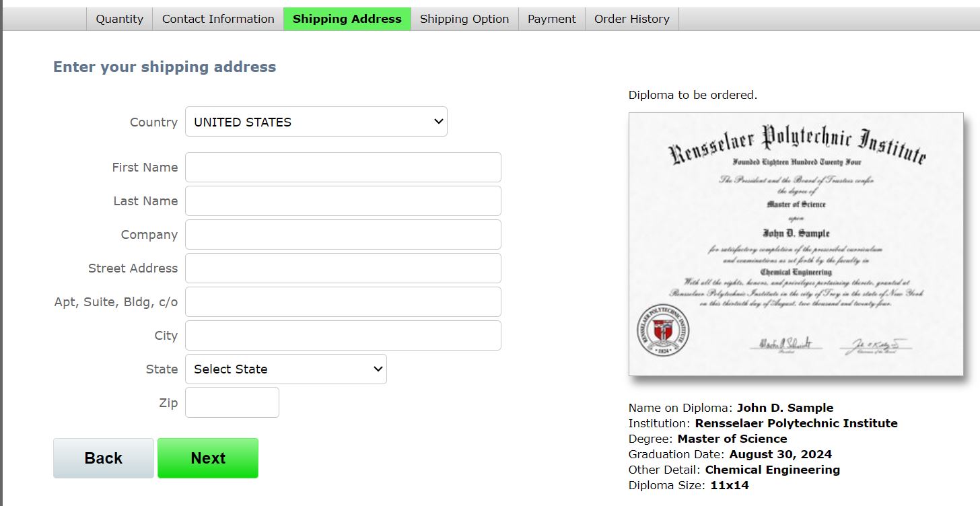Select the name 'John D. Sample' below the diploma
980x506 pixels.
785,408
